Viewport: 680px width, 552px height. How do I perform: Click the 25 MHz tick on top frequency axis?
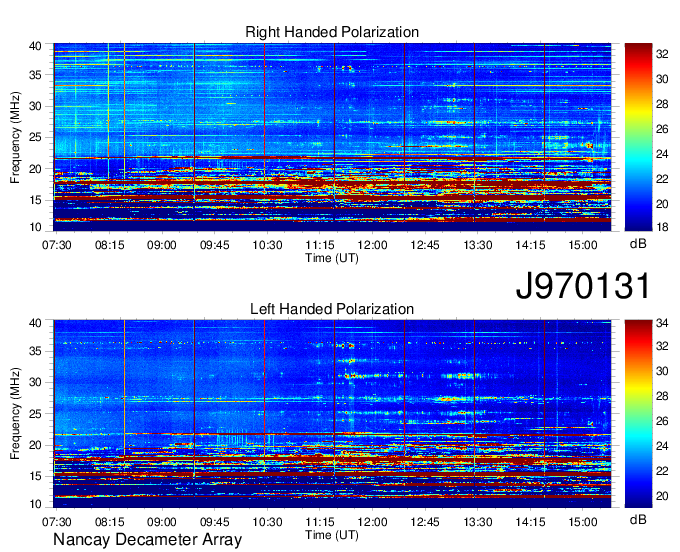point(35,137)
